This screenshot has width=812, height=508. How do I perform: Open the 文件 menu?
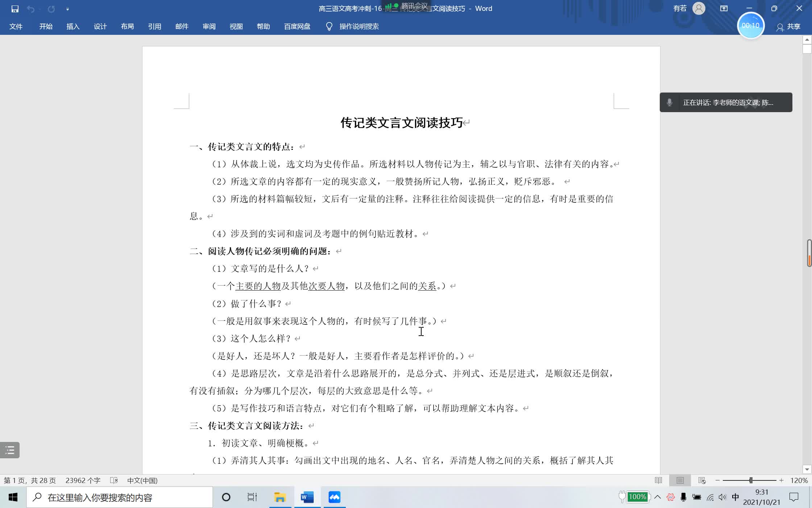click(16, 26)
